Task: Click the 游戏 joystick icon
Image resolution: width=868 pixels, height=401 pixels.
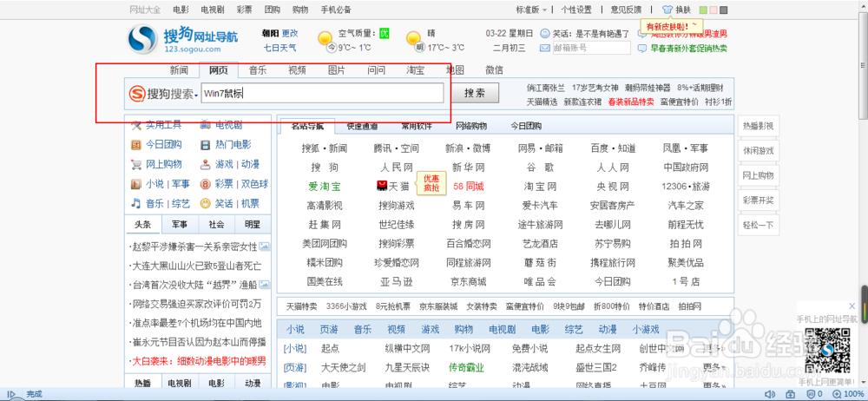Action: (206, 165)
